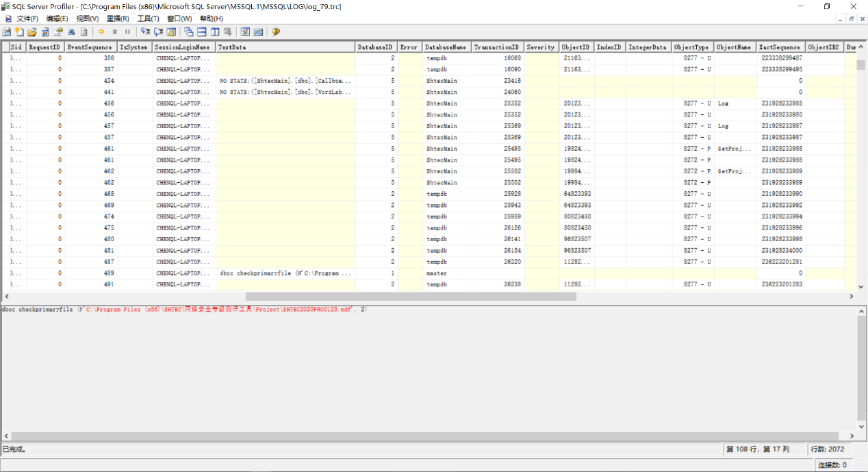
Task: Open Help using the question mark icon
Action: 276,32
